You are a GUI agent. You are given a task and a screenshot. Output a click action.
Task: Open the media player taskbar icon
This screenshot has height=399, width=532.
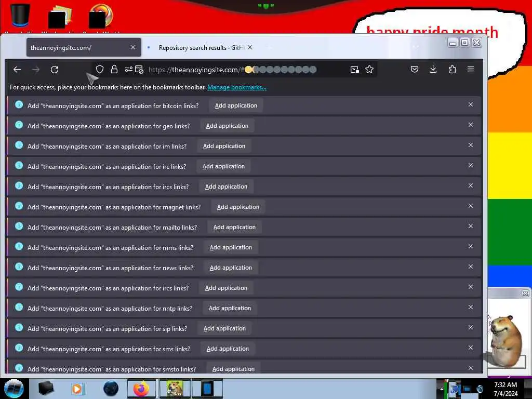coord(77,389)
